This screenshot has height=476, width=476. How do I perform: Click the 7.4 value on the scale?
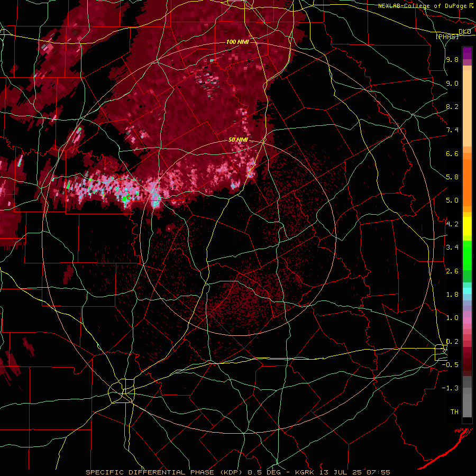pos(452,130)
